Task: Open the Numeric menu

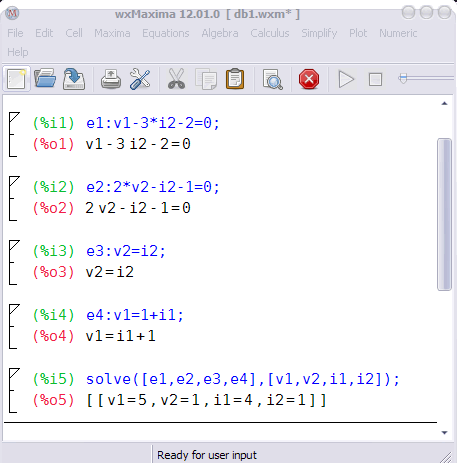Action: click(398, 33)
